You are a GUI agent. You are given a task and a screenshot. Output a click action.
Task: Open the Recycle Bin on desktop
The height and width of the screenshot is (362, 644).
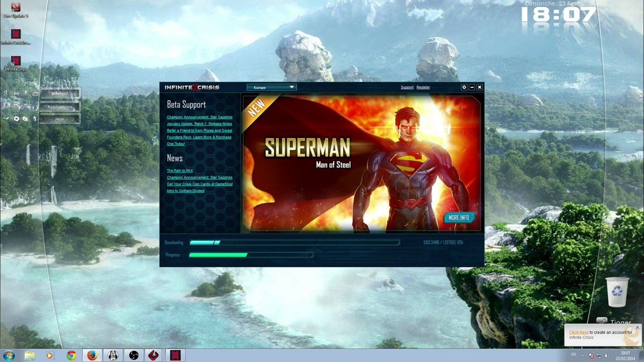pos(617,292)
